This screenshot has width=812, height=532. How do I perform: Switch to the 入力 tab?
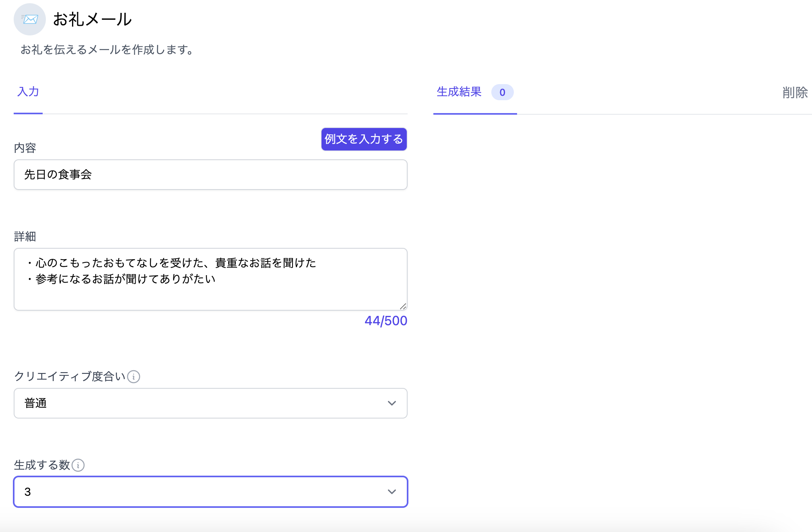pos(28,92)
